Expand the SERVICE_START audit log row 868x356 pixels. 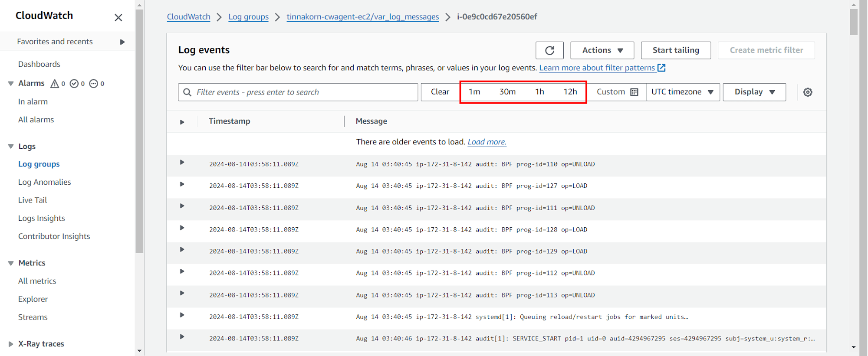pyautogui.click(x=182, y=337)
